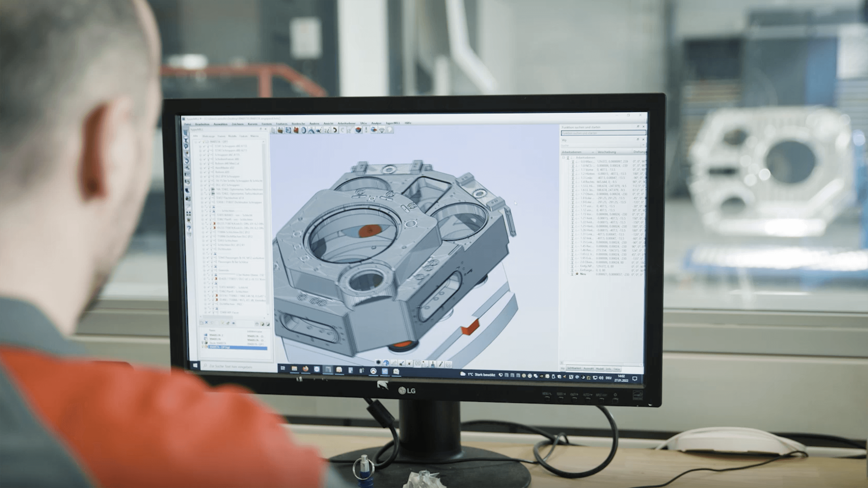Collapse the Arbeitsebenen root tree node
Viewport: 868px width, 488px height.
(564, 158)
